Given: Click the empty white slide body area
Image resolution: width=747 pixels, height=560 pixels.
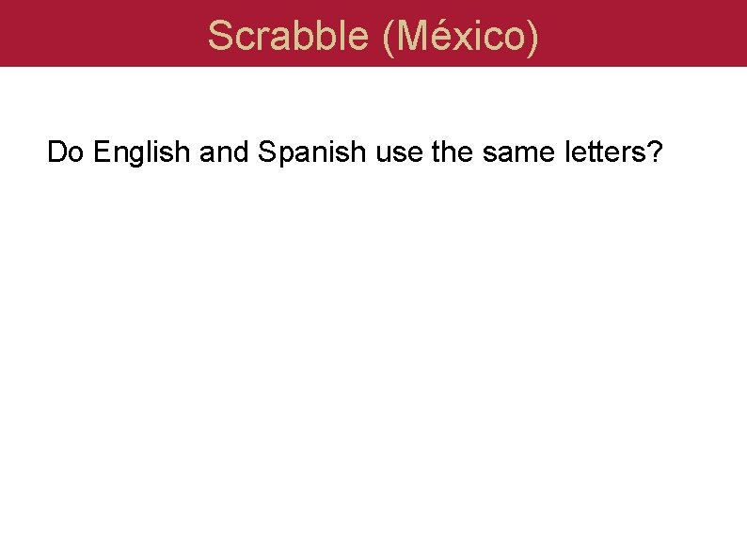Looking at the screenshot, I should (x=373, y=362).
